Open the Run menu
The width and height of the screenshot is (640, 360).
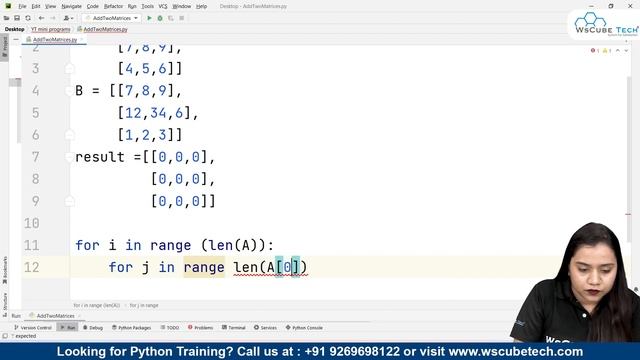click(x=132, y=6)
